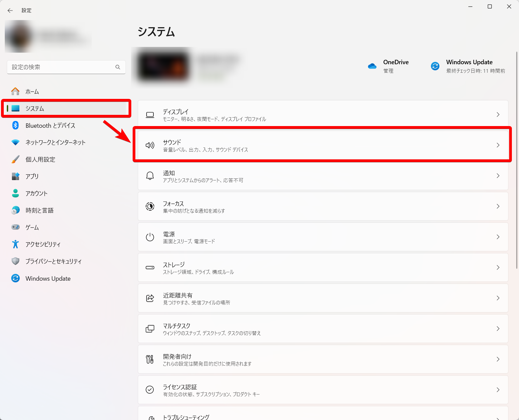Screen dimensions: 519x420
Task: Open 音量レベル、出力、入力 sound subtitle
Action: point(205,150)
